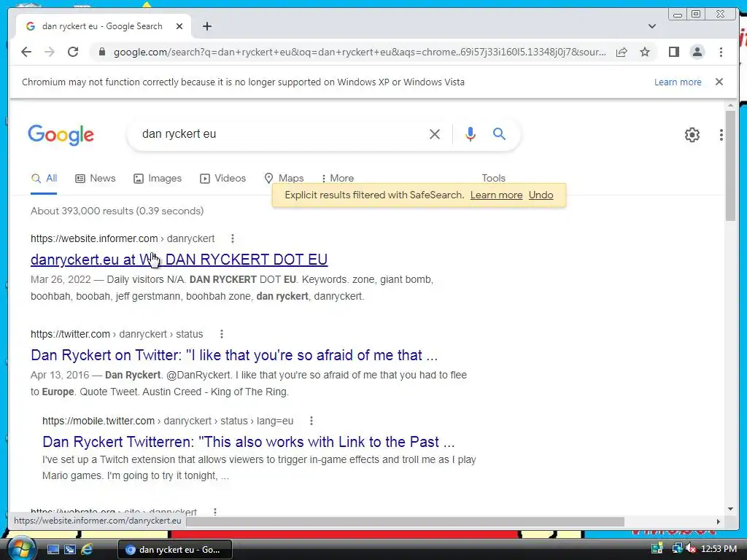The width and height of the screenshot is (747, 560).
Task: Open the Chromium three-dot menu
Action: coord(721,52)
